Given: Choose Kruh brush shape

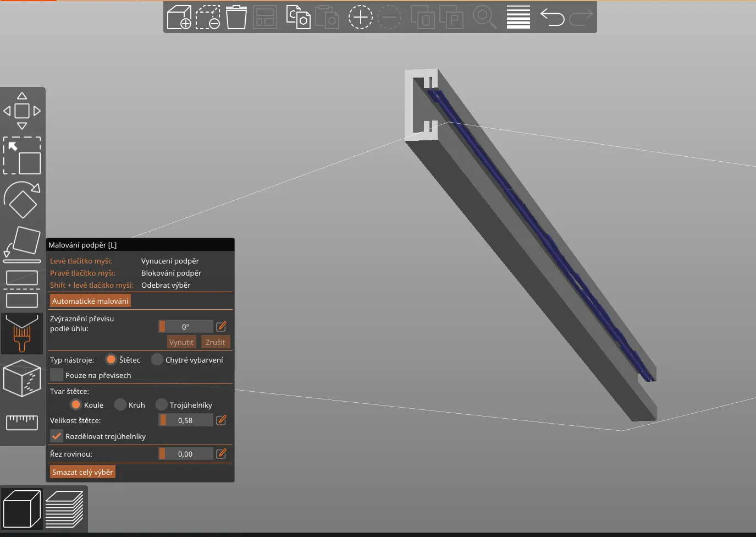Looking at the screenshot, I should (x=120, y=405).
